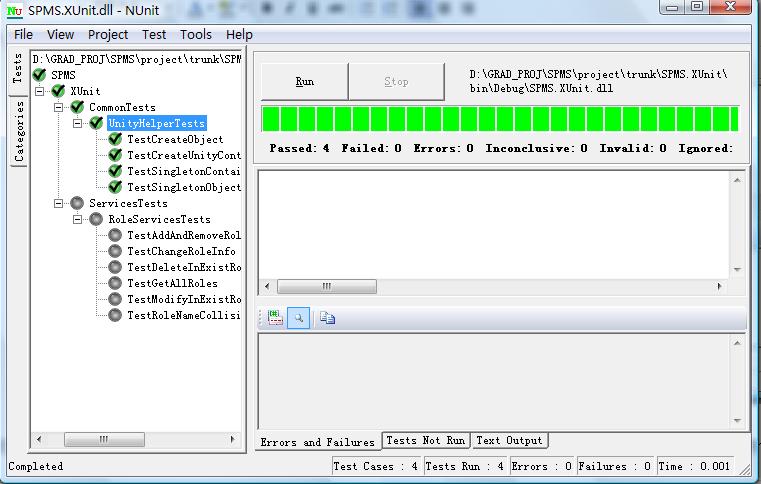Viewport: 761px width, 484px height.
Task: Click right arrow of error list scrollbar
Action: (x=719, y=286)
